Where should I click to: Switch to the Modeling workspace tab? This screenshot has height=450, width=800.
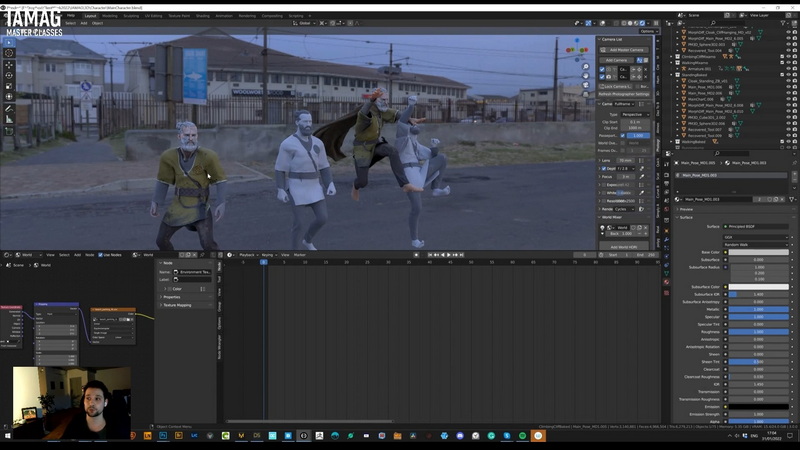point(110,16)
